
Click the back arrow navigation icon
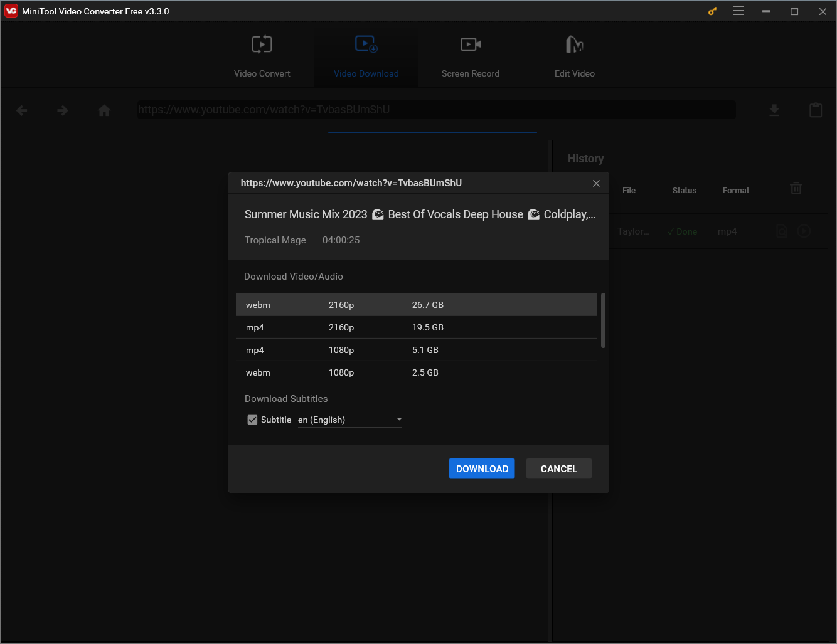tap(22, 111)
